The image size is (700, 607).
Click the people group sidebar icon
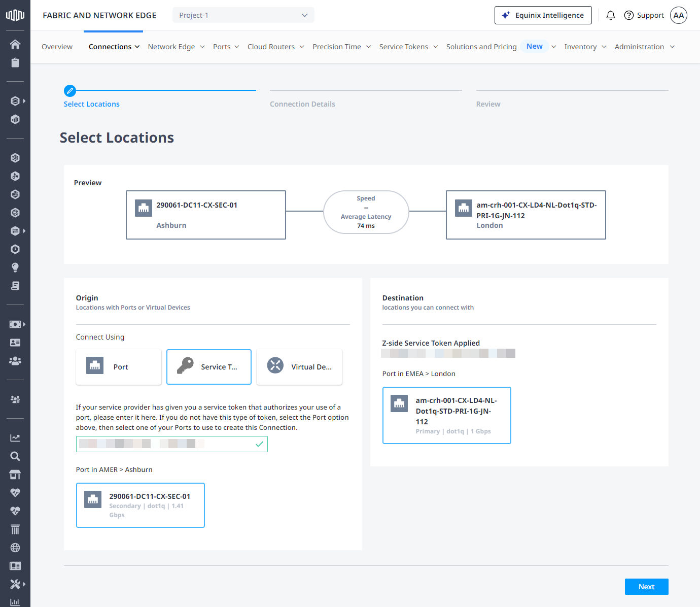pos(15,361)
